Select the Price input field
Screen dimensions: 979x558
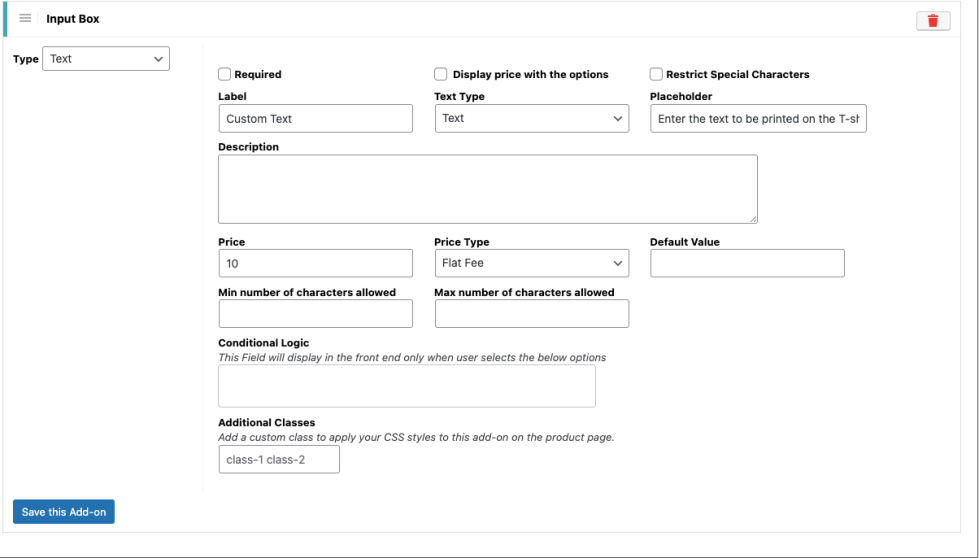coord(315,263)
